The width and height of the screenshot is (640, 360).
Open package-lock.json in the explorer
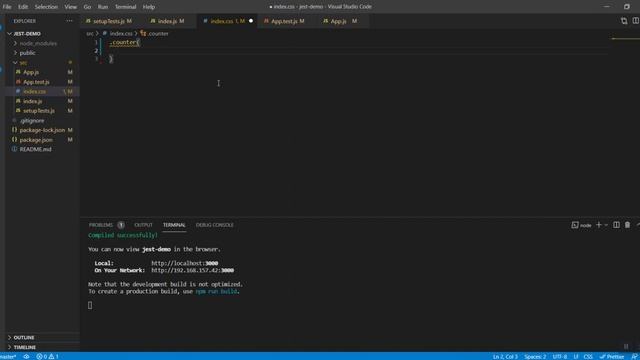click(42, 130)
